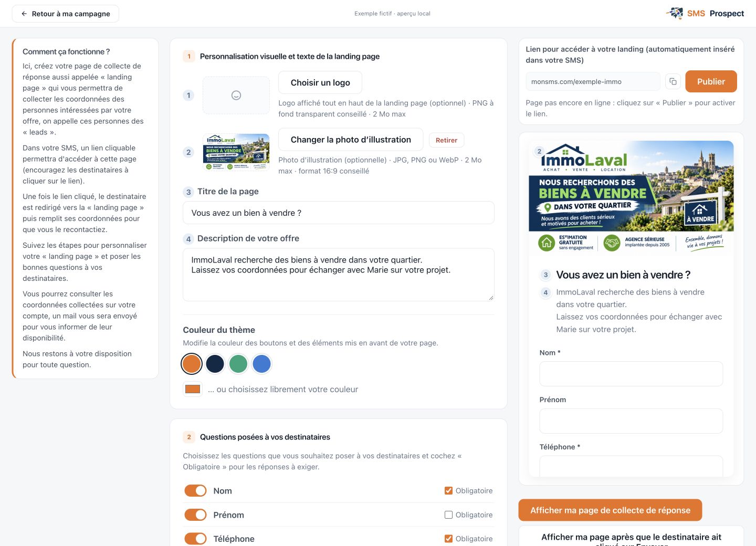
Task: Toggle the Nom question switch
Action: click(195, 491)
